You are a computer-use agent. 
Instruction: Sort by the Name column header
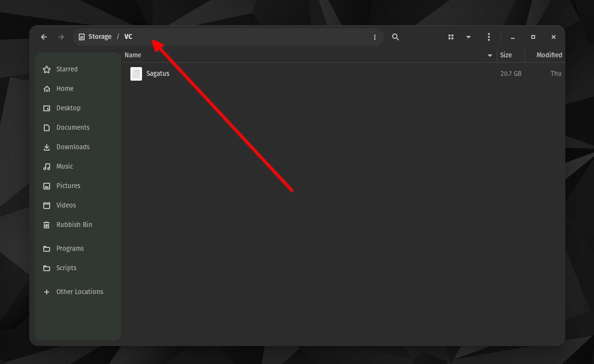(x=133, y=55)
